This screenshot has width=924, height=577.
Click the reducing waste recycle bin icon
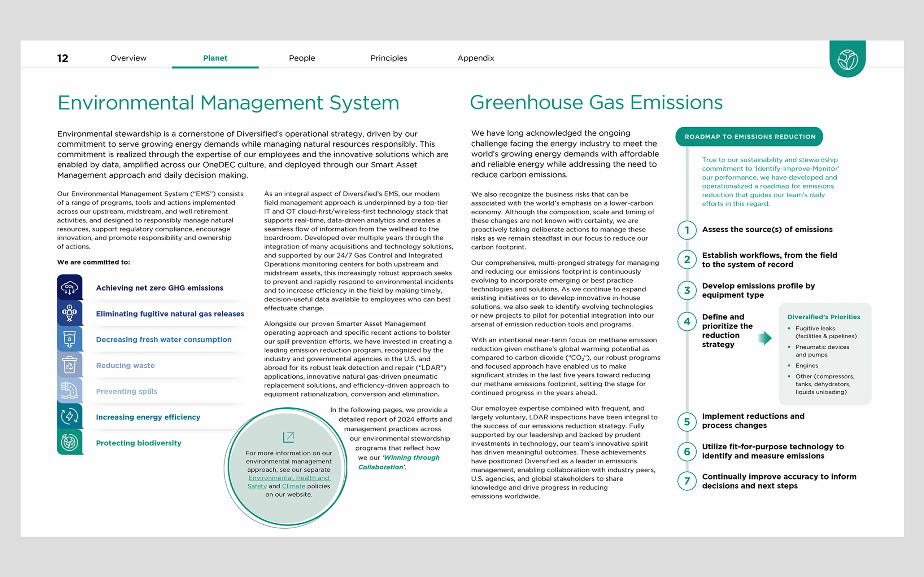pos(70,365)
